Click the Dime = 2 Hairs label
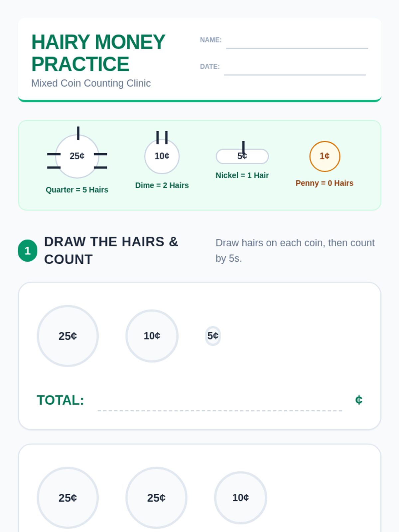This screenshot has height=532, width=399. [x=162, y=185]
